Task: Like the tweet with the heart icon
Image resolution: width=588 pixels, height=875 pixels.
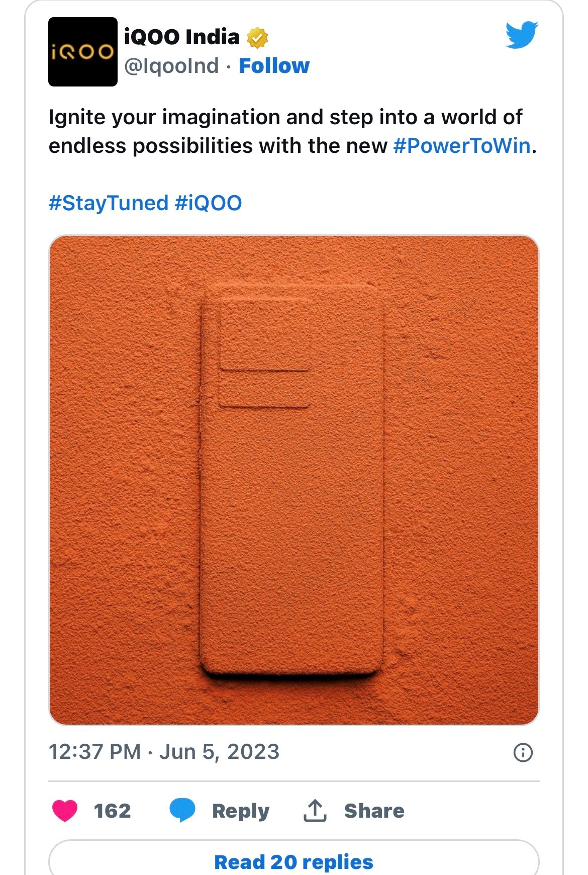Action: coord(65,811)
